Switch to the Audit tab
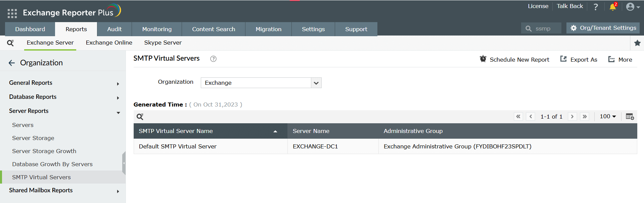Viewport: 644px width, 203px height. [x=114, y=29]
